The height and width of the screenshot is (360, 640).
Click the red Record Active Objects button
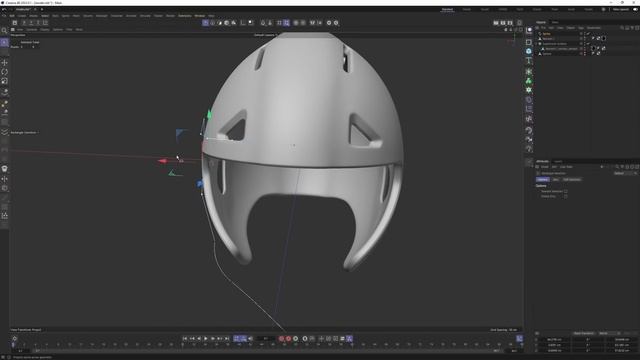281,338
